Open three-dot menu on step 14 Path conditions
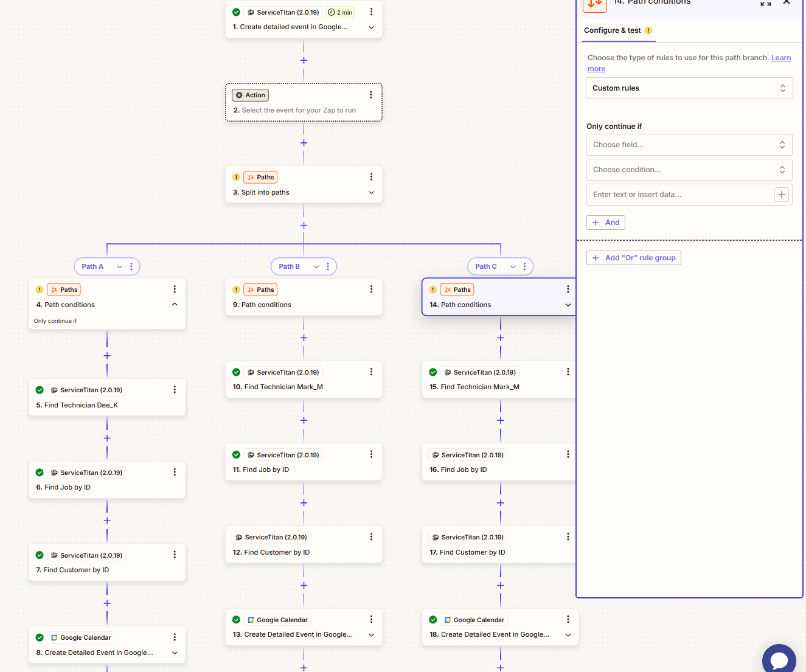Screen dimensions: 806x672 [568, 289]
